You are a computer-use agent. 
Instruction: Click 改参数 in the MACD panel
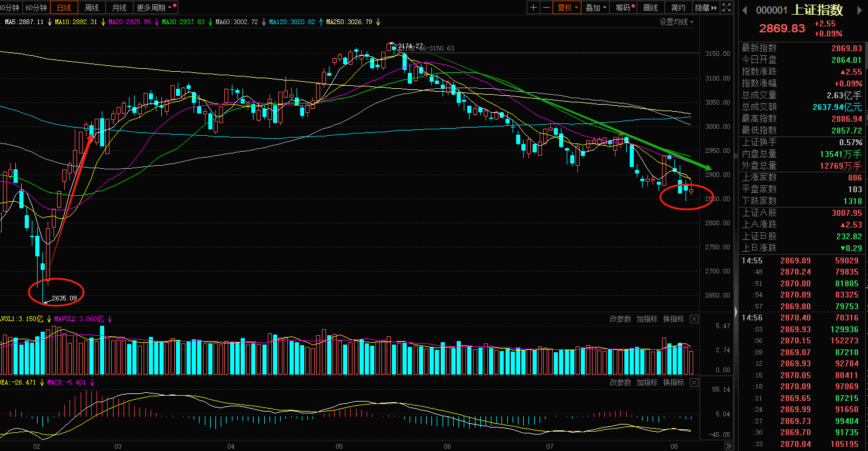pos(620,382)
